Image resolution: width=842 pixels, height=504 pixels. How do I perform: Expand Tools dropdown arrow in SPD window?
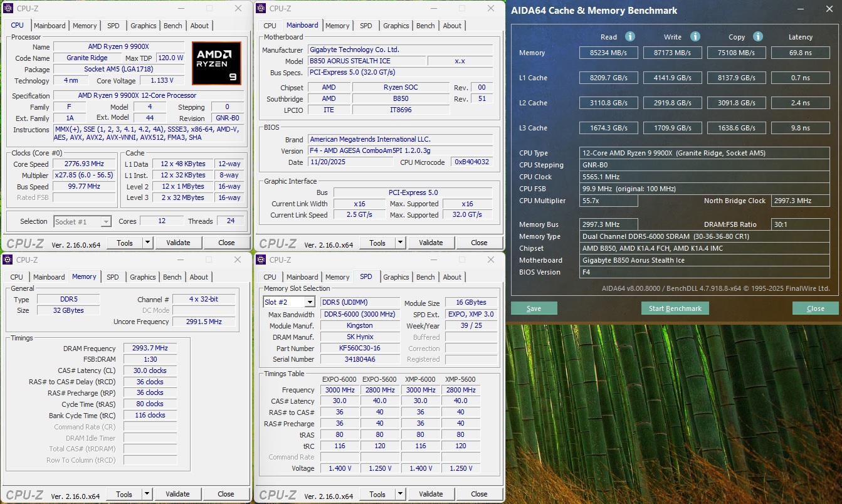(x=400, y=494)
